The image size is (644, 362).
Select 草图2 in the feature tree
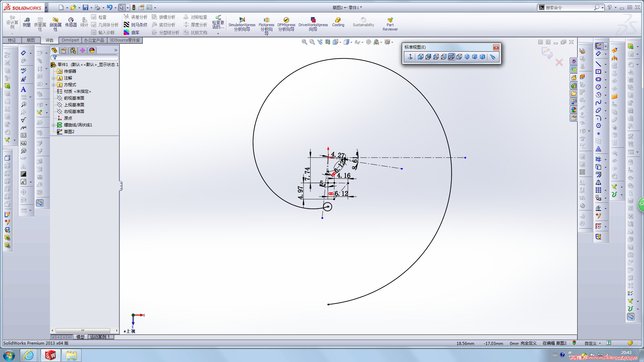click(69, 132)
